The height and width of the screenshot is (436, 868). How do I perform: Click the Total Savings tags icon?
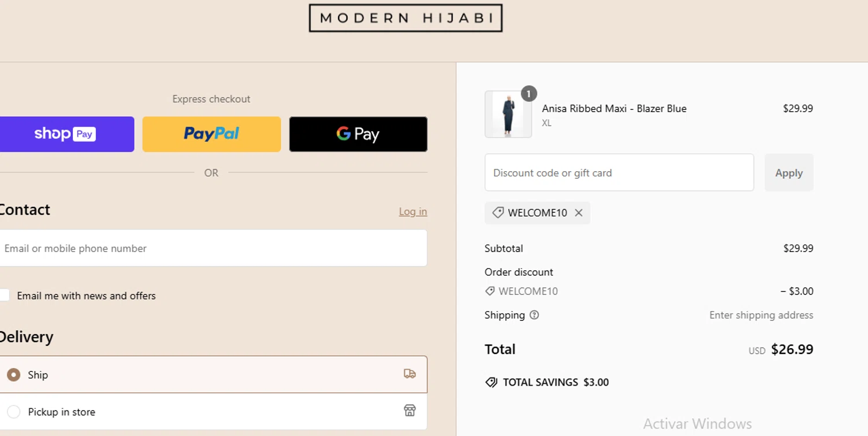491,382
